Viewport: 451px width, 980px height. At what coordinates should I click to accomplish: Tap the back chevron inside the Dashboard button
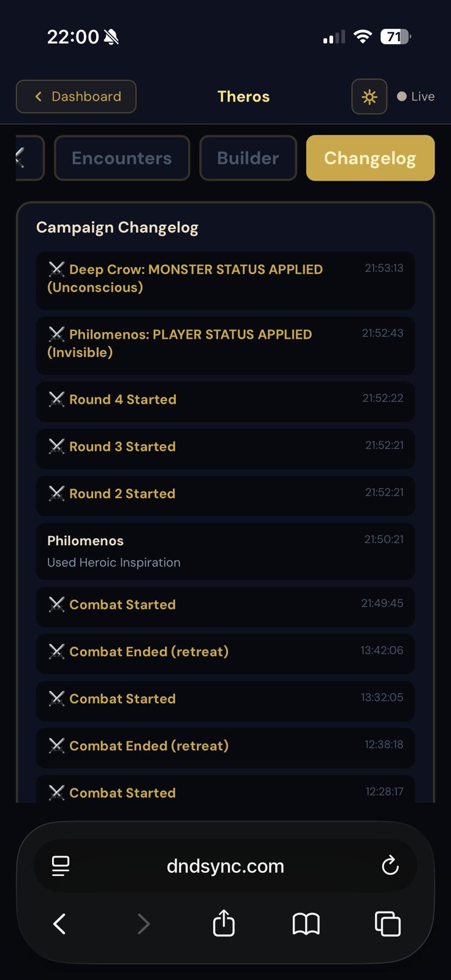38,96
